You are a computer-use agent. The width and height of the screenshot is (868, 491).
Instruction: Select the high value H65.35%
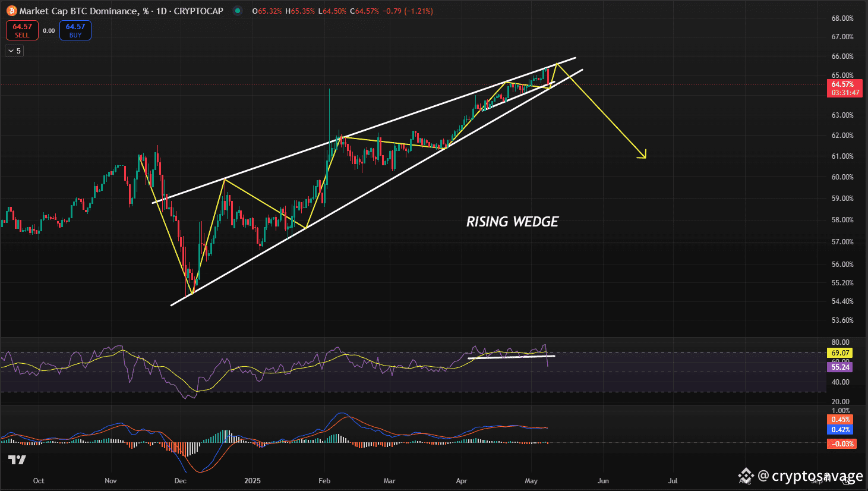point(300,11)
